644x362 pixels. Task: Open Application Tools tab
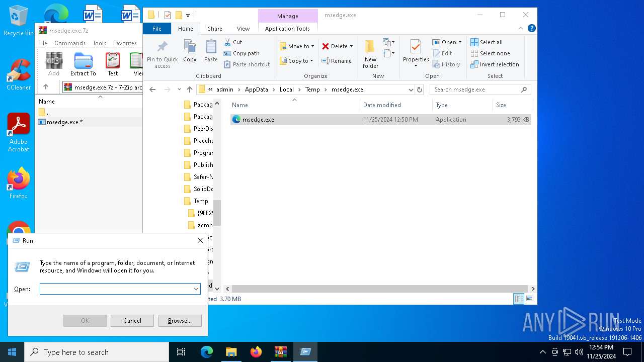(287, 29)
